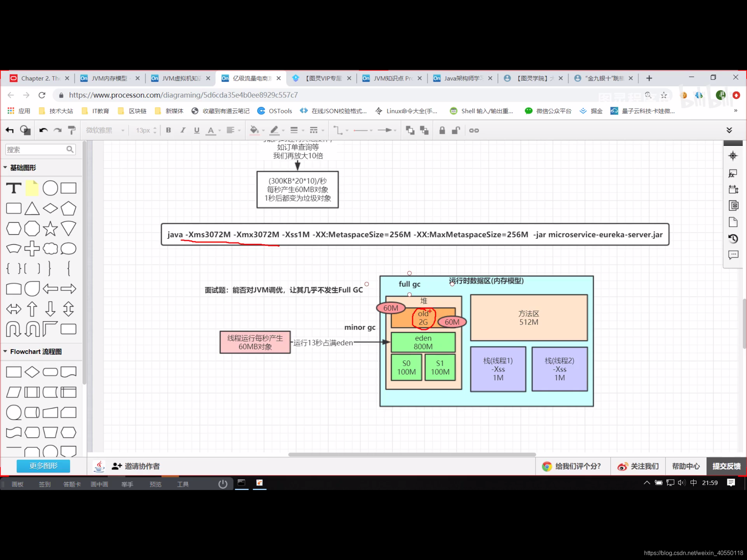The image size is (747, 560).
Task: Reload the page in browser
Action: [42, 95]
